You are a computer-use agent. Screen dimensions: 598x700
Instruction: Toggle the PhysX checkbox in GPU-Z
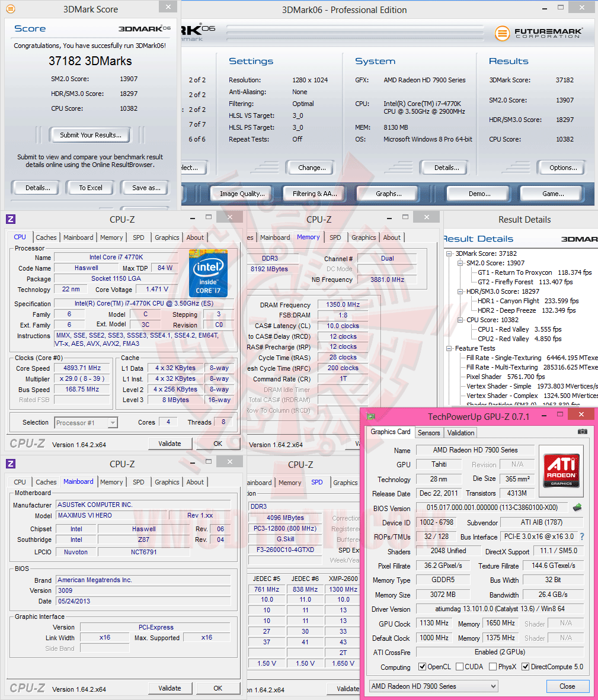tap(493, 666)
